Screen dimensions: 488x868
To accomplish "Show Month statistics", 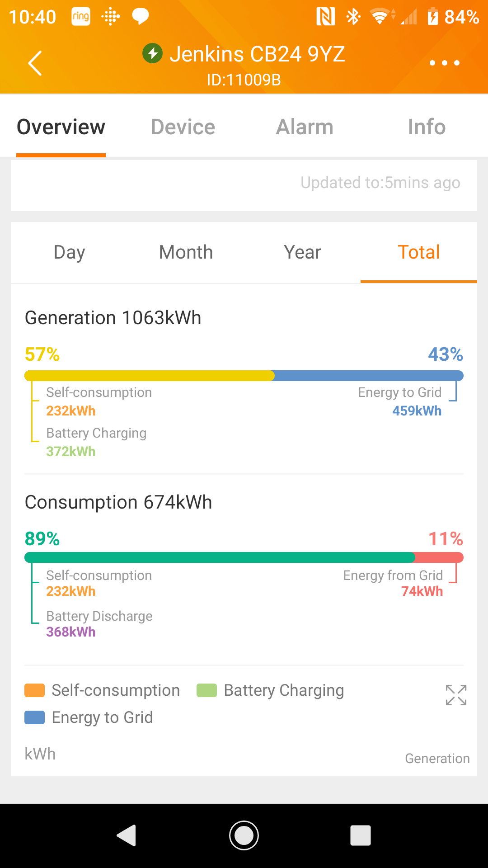I will tap(186, 252).
